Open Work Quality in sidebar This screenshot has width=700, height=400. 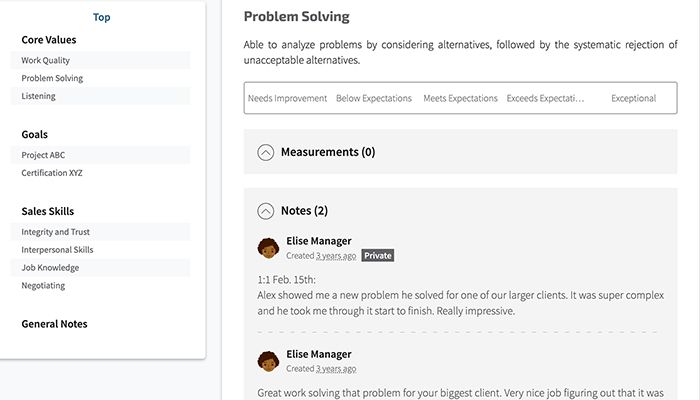point(46,61)
